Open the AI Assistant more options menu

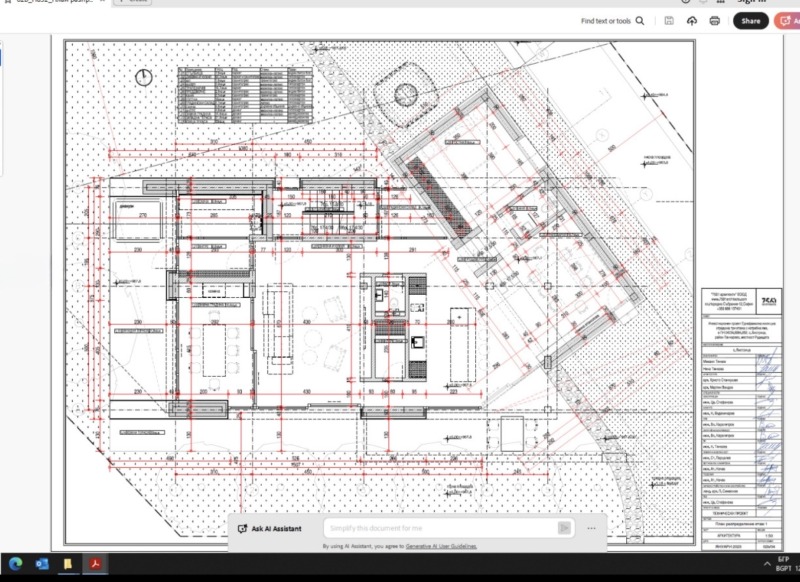[592, 528]
